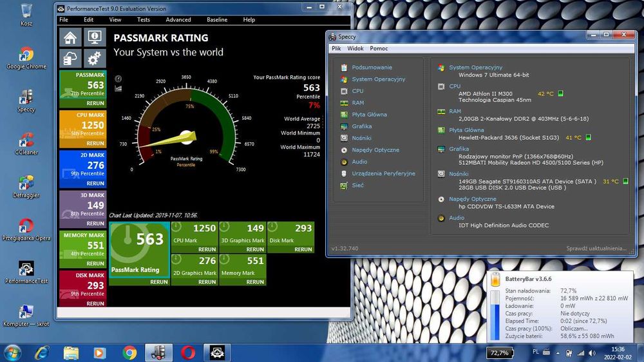
Task: Open the File menu in PerformanceTest
Action: click(64, 20)
